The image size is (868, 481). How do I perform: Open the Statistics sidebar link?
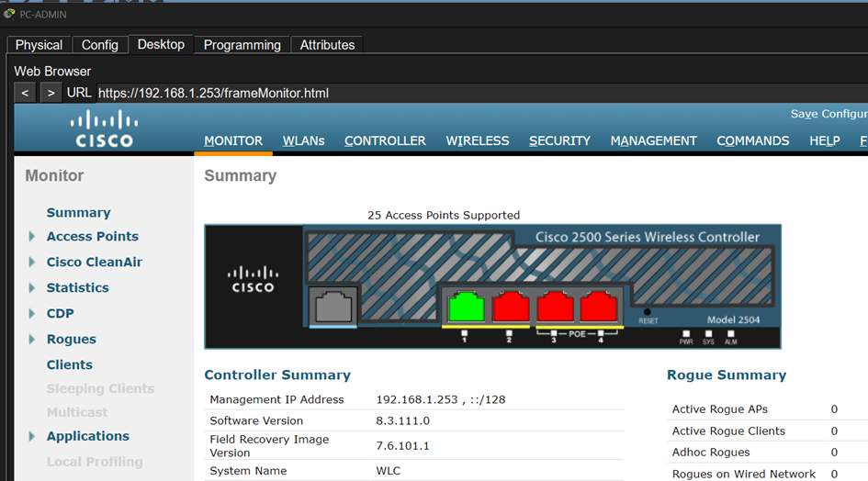pos(77,288)
